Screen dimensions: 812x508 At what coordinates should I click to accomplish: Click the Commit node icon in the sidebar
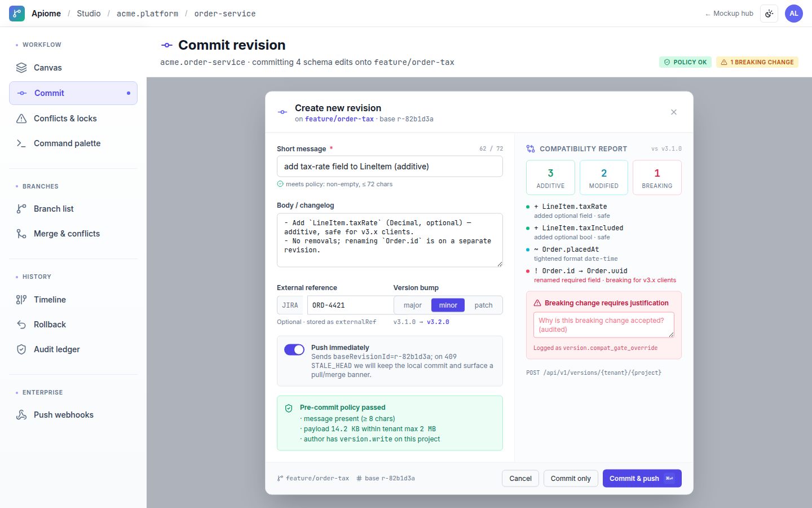pyautogui.click(x=22, y=93)
